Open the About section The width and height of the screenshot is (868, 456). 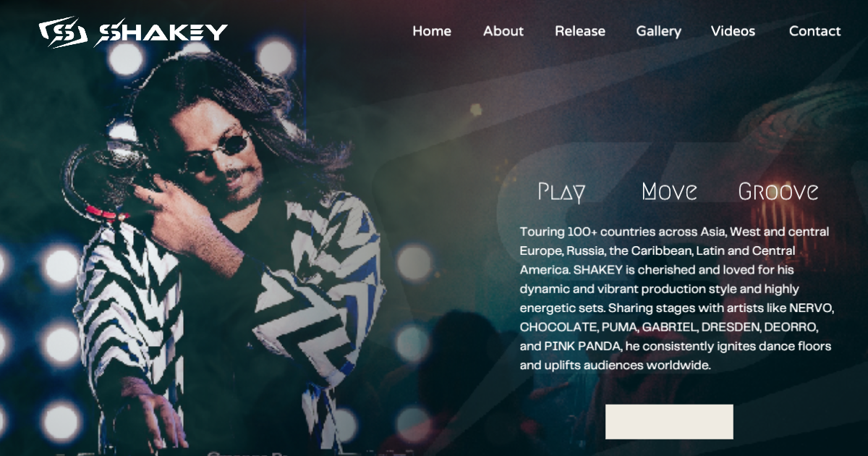pyautogui.click(x=503, y=31)
